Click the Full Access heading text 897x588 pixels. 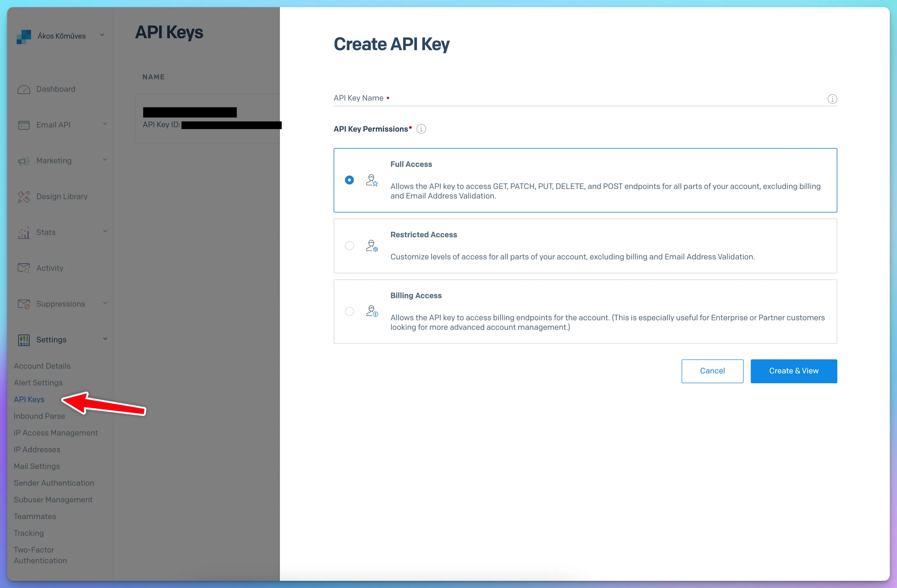point(411,164)
